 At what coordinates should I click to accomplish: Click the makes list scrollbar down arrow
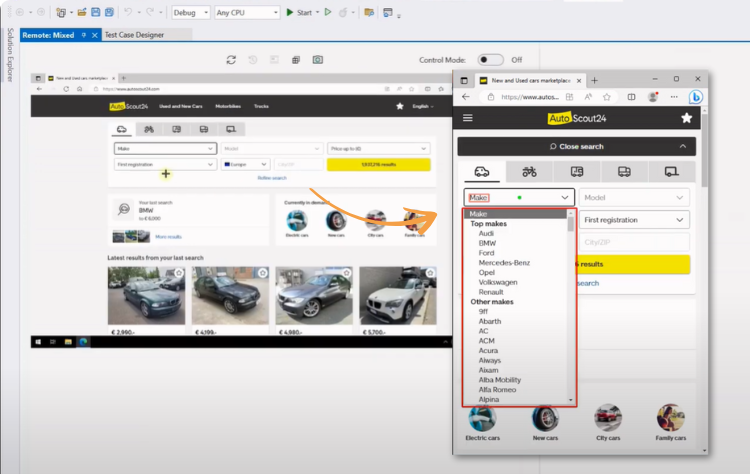point(571,400)
